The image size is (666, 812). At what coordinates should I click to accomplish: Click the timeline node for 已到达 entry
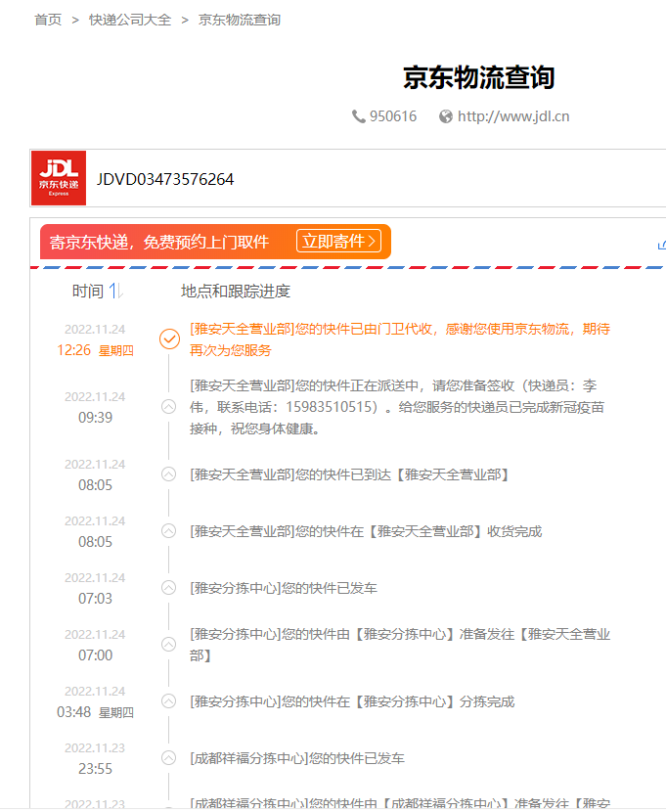168,474
